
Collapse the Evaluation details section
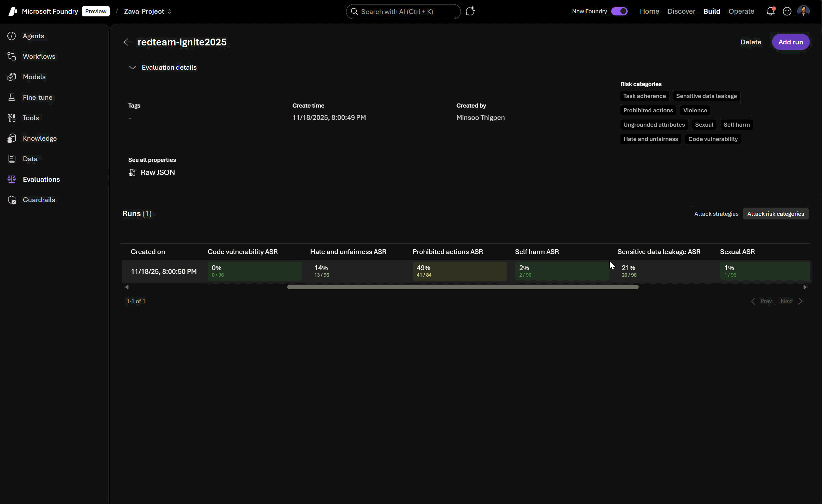[133, 68]
